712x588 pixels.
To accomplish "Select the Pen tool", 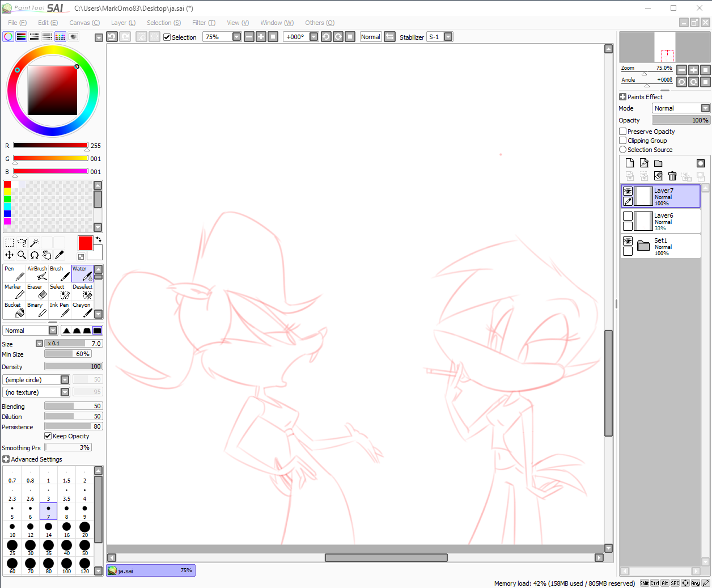I will (14, 273).
